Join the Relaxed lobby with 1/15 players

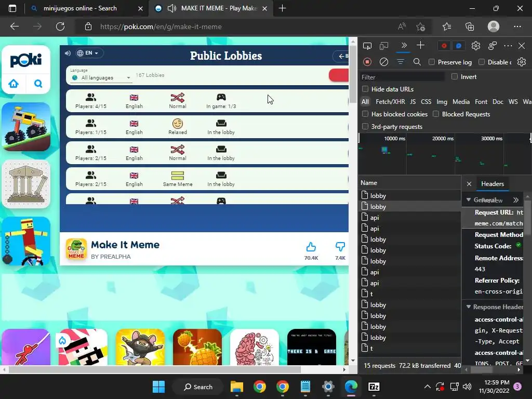[x=207, y=127]
